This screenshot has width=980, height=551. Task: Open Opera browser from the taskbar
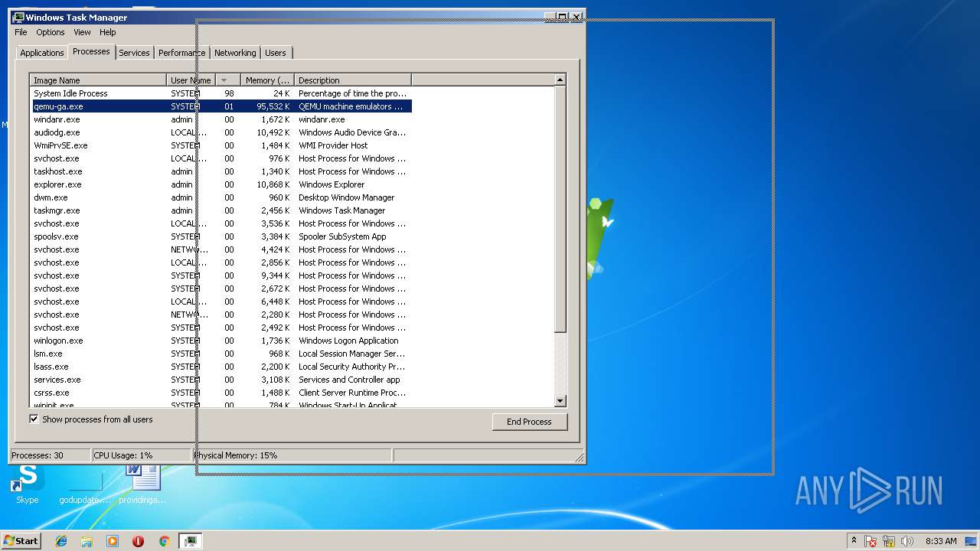click(x=138, y=541)
